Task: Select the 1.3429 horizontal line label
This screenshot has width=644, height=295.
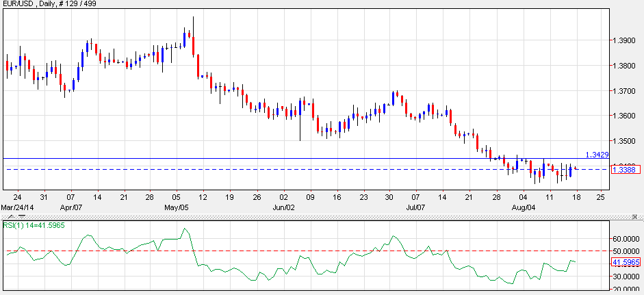Action: click(x=597, y=155)
